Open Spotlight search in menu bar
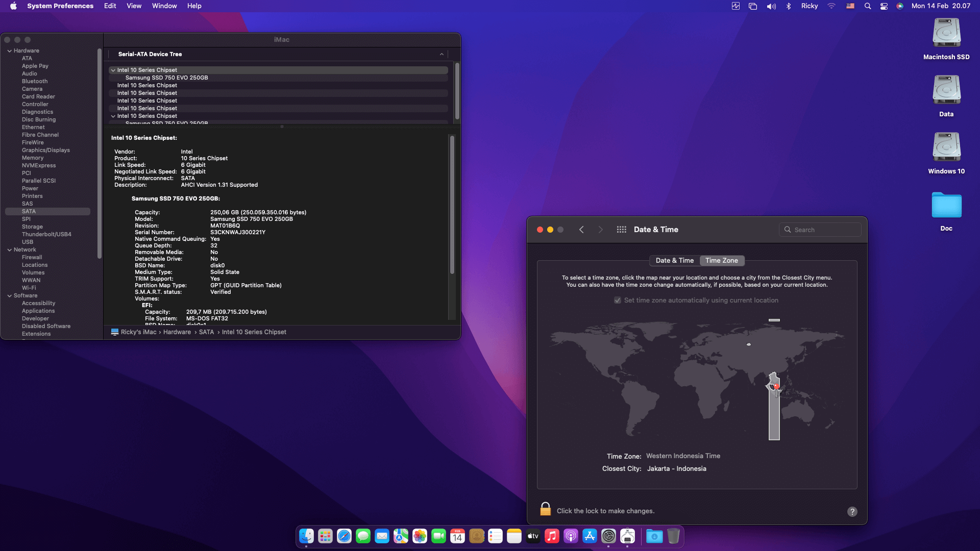Image resolution: width=980 pixels, height=551 pixels. coord(867,6)
